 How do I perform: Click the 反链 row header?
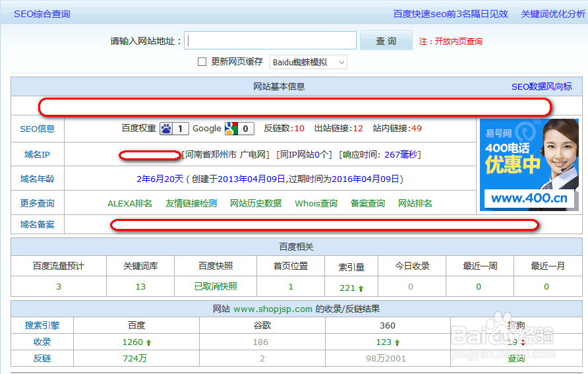(42, 358)
